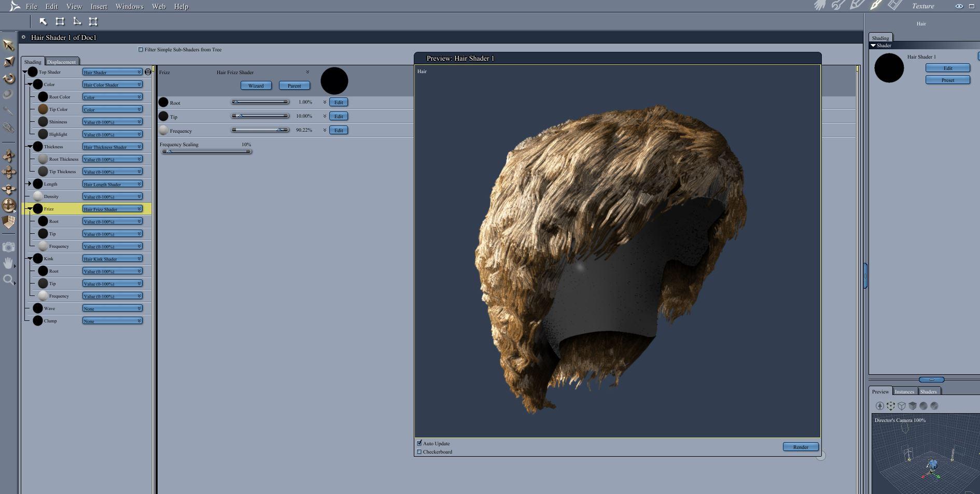Screen dimensions: 980x494
Task: Enable the Checkerboard preview background
Action: tap(419, 452)
